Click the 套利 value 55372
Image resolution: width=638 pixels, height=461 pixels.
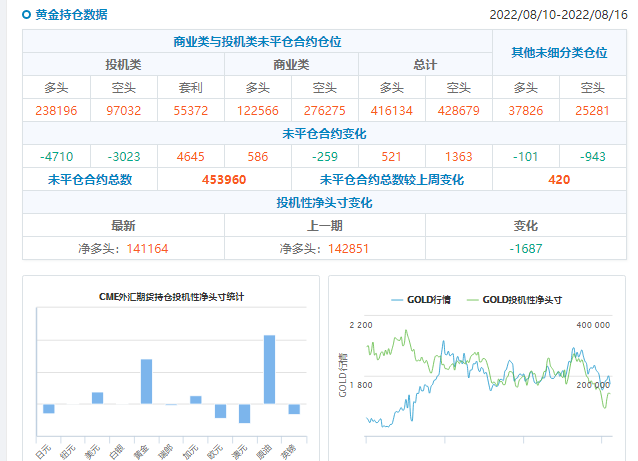190,110
